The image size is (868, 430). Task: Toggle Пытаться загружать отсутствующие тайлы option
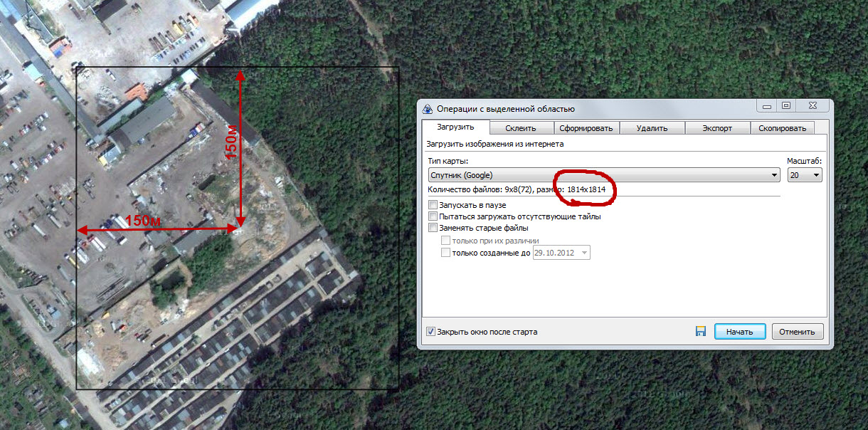pos(433,216)
